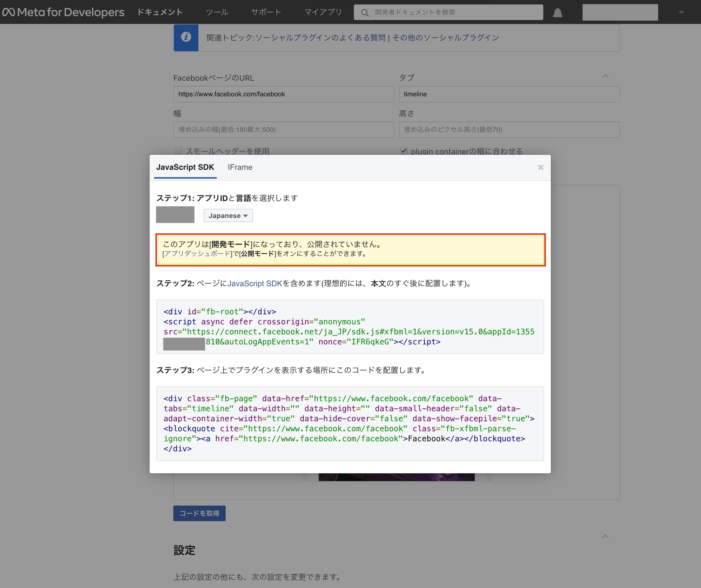Open the ドキュメント menu
The width and height of the screenshot is (701, 588).
(x=160, y=12)
